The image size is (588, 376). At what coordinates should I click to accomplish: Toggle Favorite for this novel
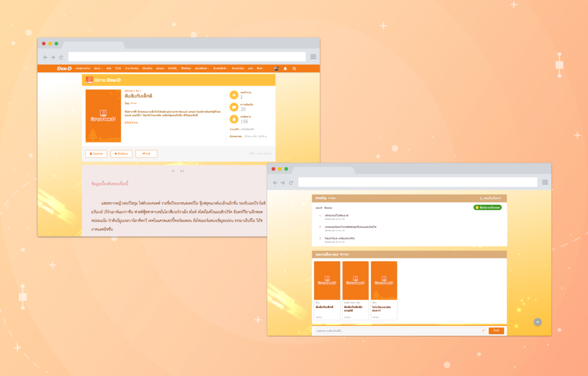pos(96,154)
